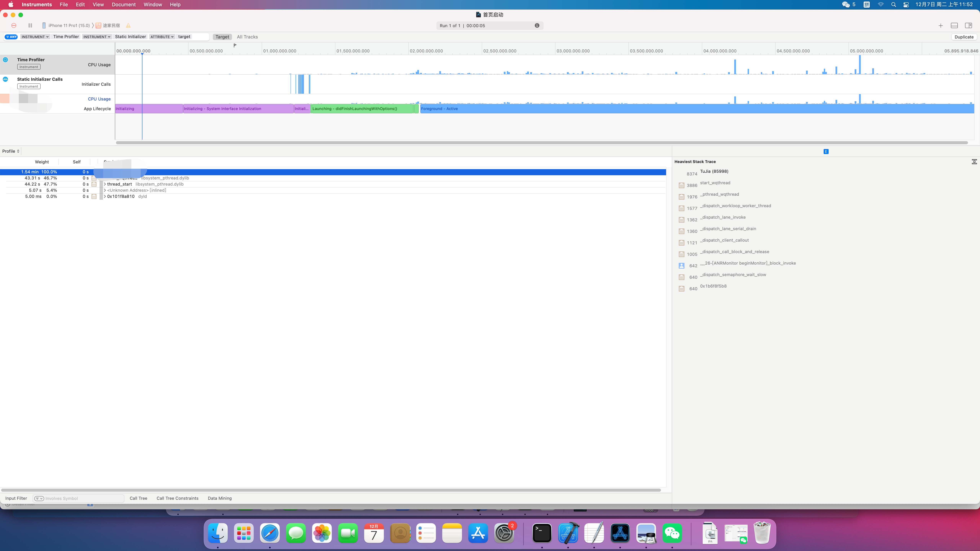The height and width of the screenshot is (551, 980).
Task: Open the Edit menu
Action: point(80,5)
